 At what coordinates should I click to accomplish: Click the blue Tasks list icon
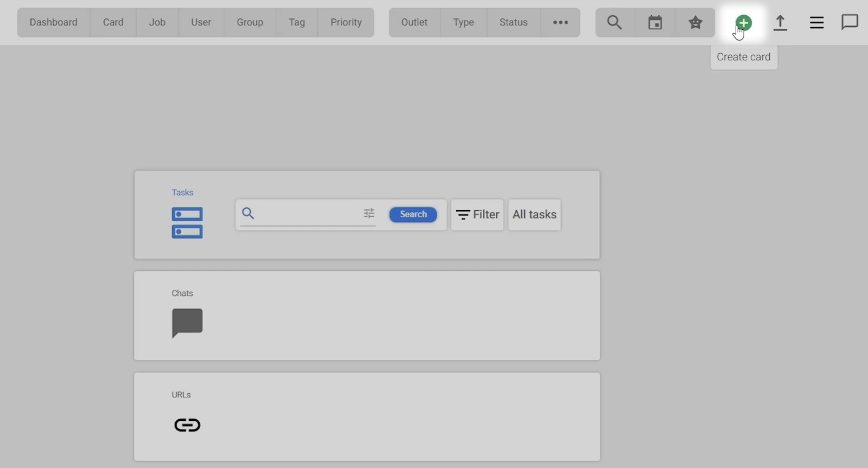pos(187,223)
